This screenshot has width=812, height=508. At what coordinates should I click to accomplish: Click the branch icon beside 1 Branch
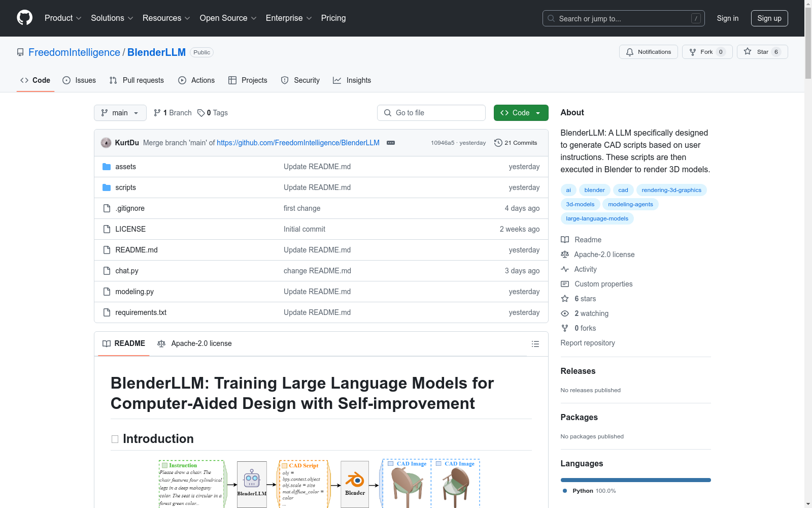(x=157, y=113)
